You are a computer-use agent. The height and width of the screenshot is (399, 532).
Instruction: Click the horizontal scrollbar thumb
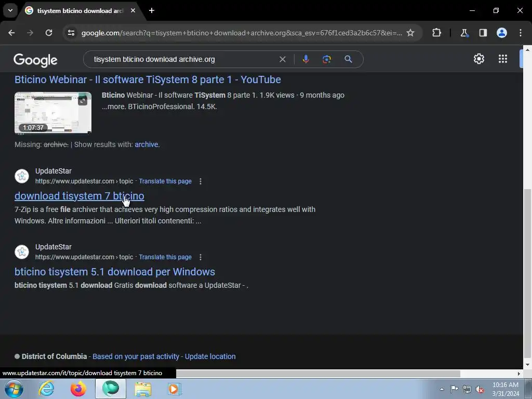coord(318,374)
